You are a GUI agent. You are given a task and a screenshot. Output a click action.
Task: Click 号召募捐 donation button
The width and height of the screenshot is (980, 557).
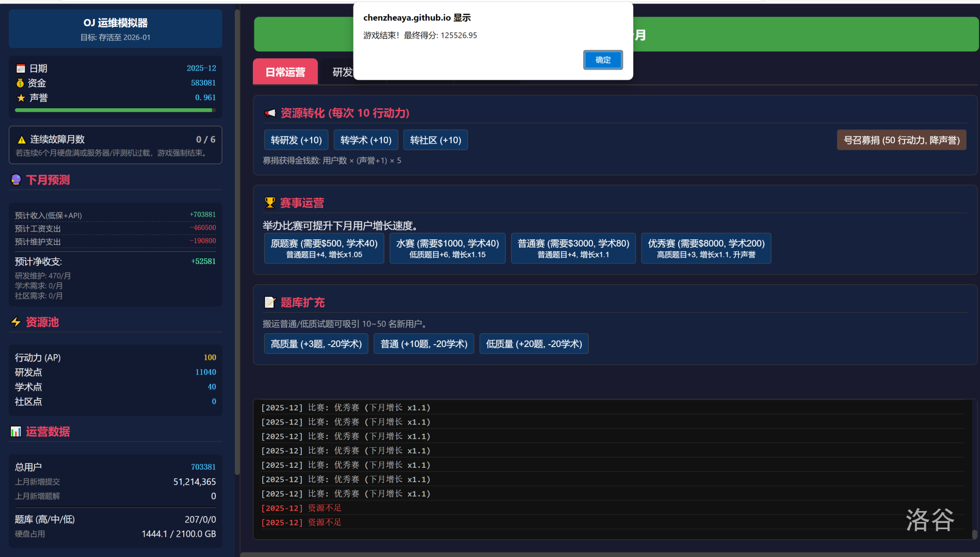click(901, 140)
